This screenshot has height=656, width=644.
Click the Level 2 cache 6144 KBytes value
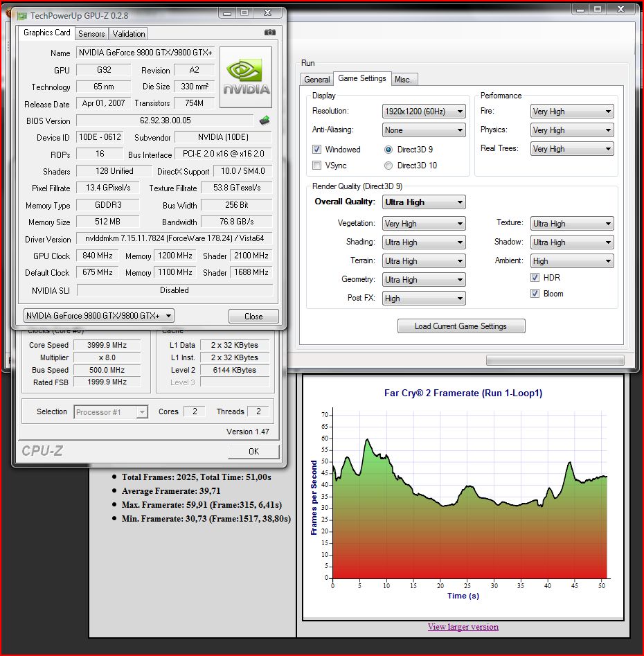tap(235, 370)
